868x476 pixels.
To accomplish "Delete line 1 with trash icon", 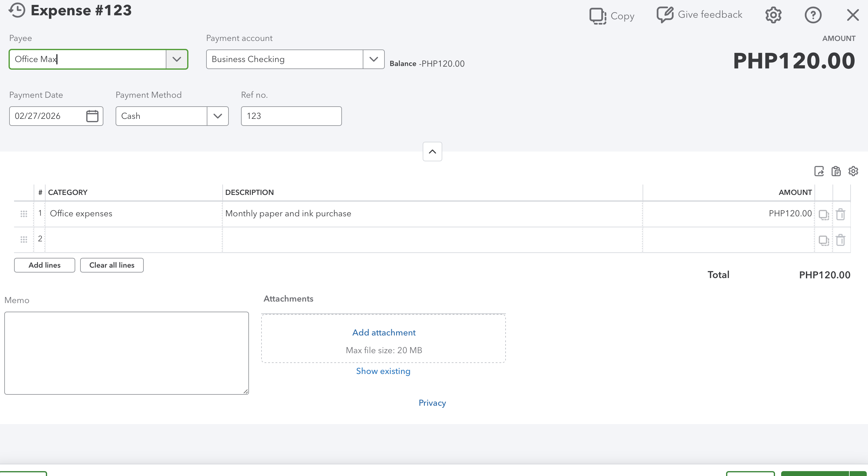I will [840, 214].
